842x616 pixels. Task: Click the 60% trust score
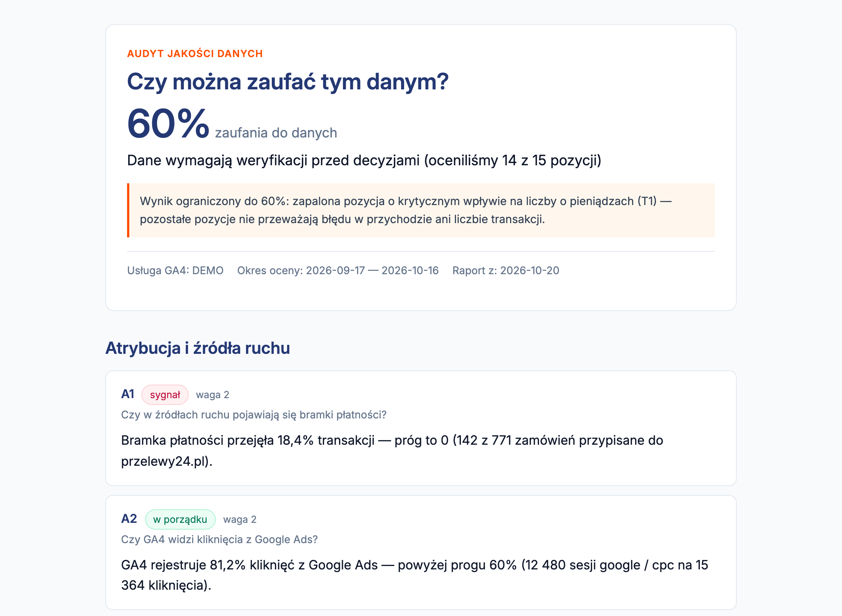pos(168,124)
